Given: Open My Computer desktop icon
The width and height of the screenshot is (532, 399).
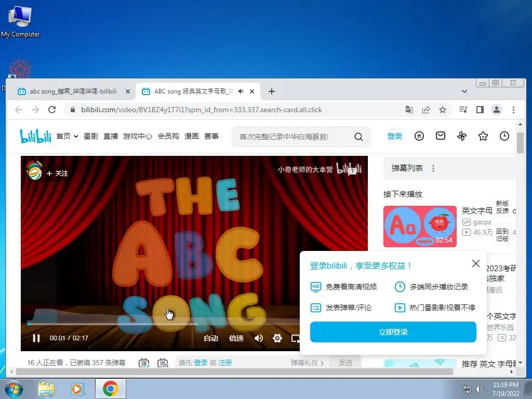Looking at the screenshot, I should tap(20, 21).
